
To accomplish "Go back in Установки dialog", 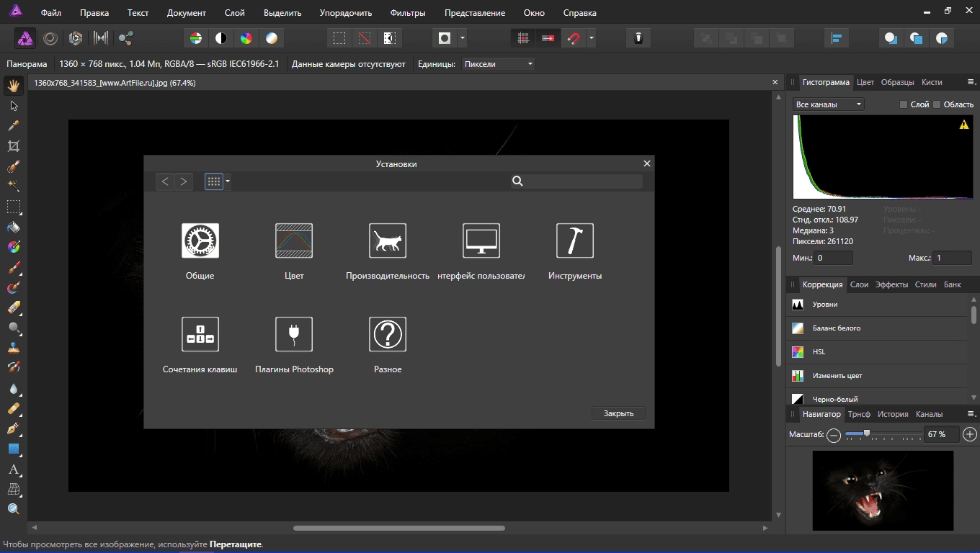I will 165,181.
